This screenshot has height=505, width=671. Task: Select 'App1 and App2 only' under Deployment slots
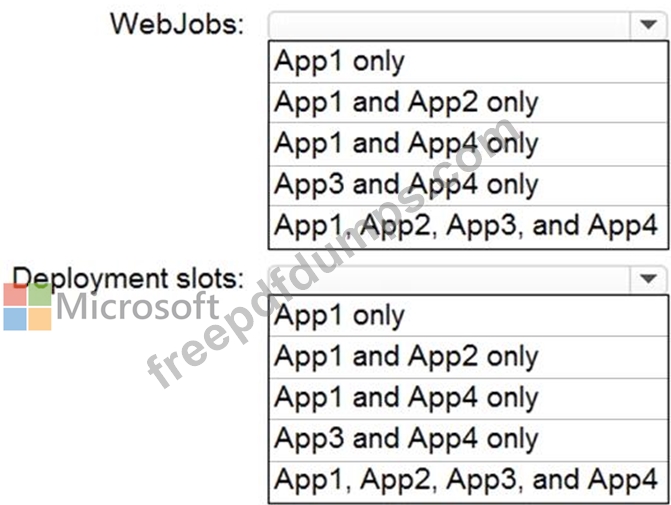click(x=468, y=357)
